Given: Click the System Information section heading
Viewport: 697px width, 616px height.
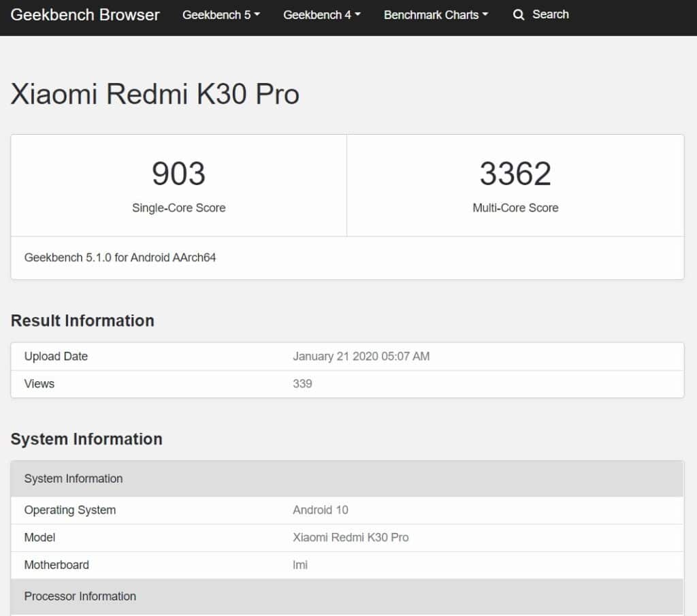Looking at the screenshot, I should point(86,439).
